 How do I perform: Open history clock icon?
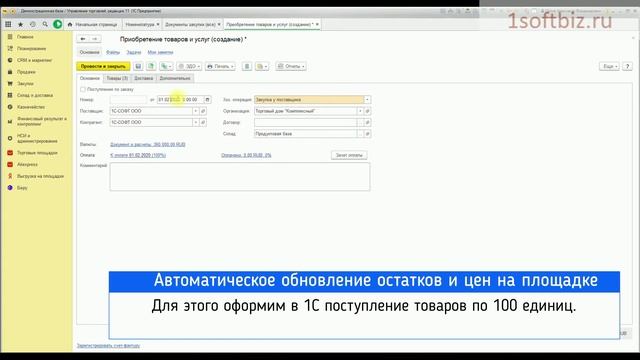tap(33, 24)
